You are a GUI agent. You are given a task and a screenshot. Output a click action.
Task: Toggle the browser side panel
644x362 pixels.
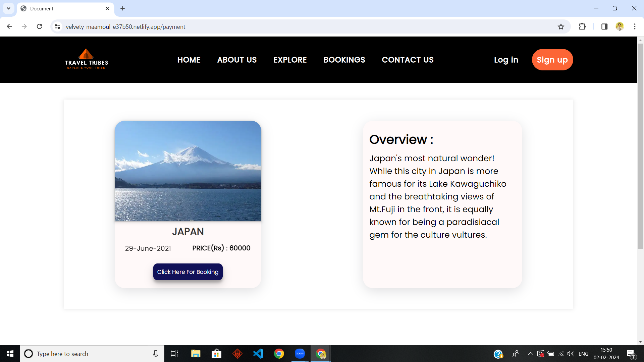coord(604,26)
